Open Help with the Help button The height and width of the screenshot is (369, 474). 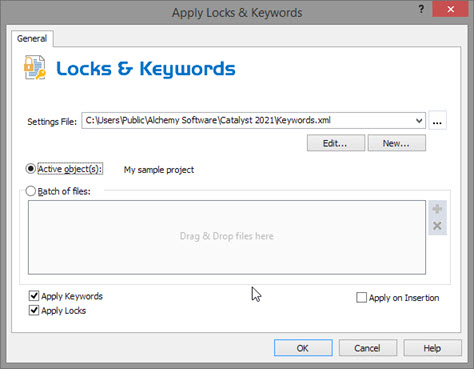click(x=432, y=348)
